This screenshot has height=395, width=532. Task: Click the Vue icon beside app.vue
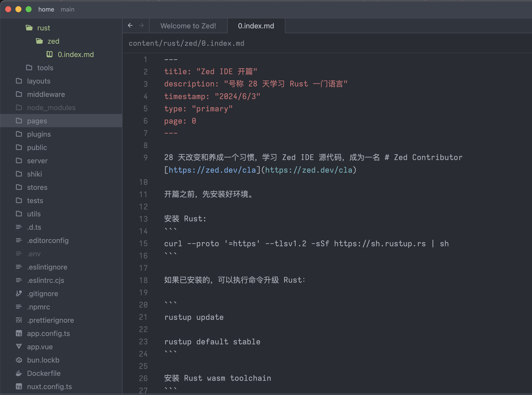[19, 346]
